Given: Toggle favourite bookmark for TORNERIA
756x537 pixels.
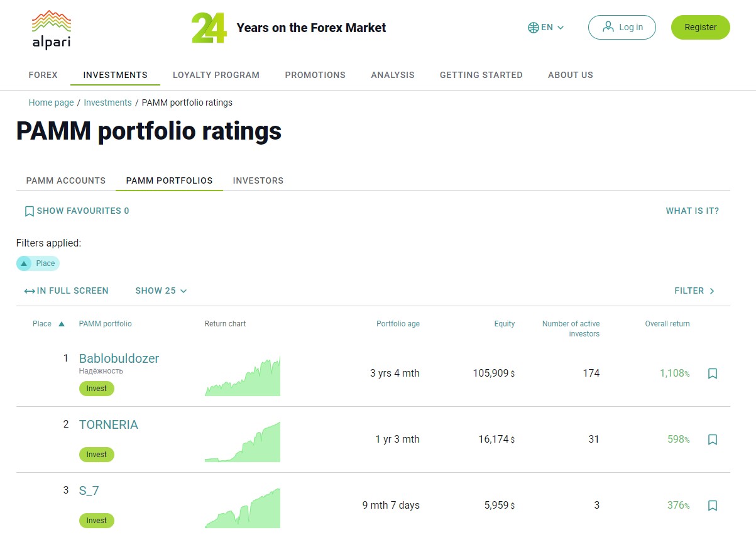Looking at the screenshot, I should coord(712,439).
